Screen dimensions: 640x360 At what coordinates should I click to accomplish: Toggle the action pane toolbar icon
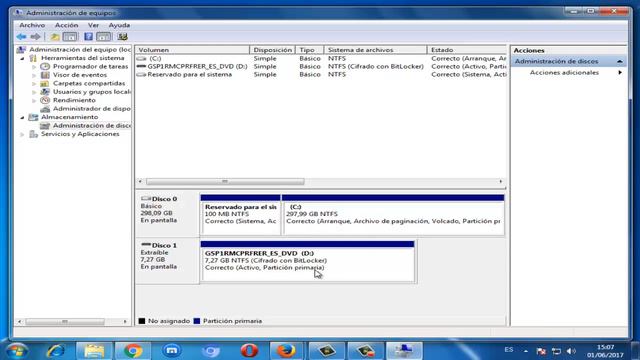click(104, 37)
